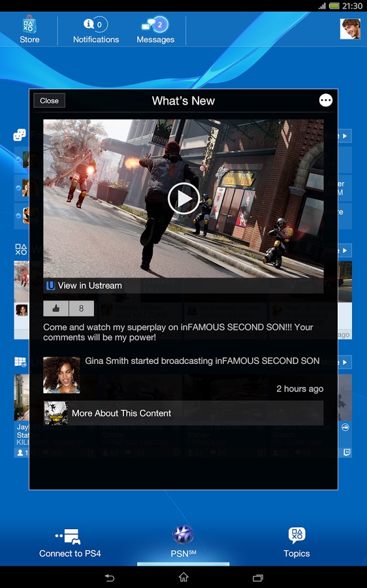Open Messages with 2 unread

click(155, 30)
